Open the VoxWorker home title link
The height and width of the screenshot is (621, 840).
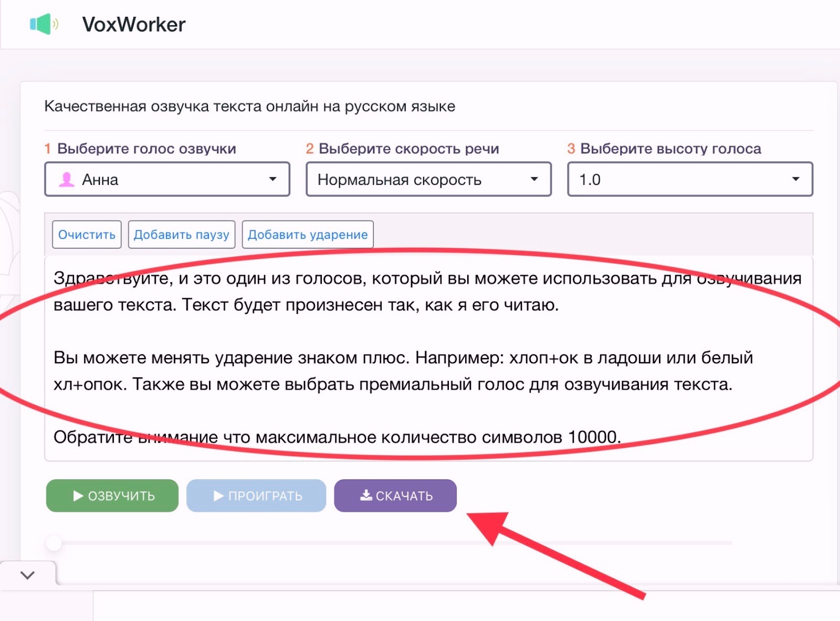pyautogui.click(x=134, y=25)
